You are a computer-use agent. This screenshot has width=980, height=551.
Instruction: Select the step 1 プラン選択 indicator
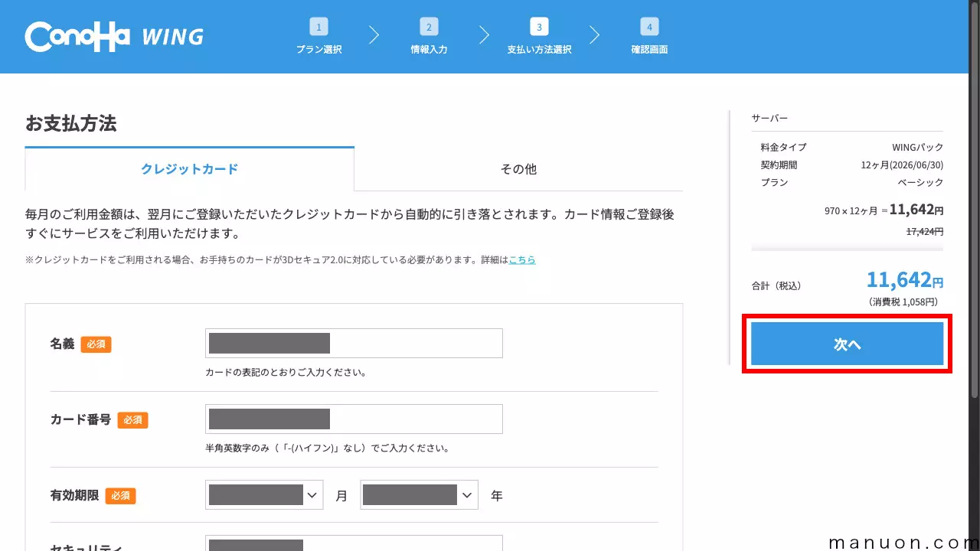point(318,36)
